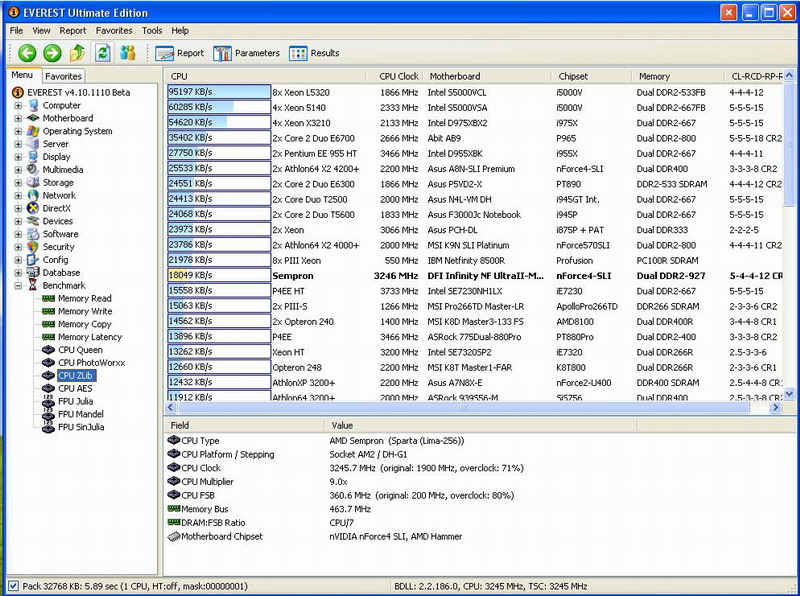The image size is (800, 596).
Task: Select the Devices tree icon
Action: point(34,221)
